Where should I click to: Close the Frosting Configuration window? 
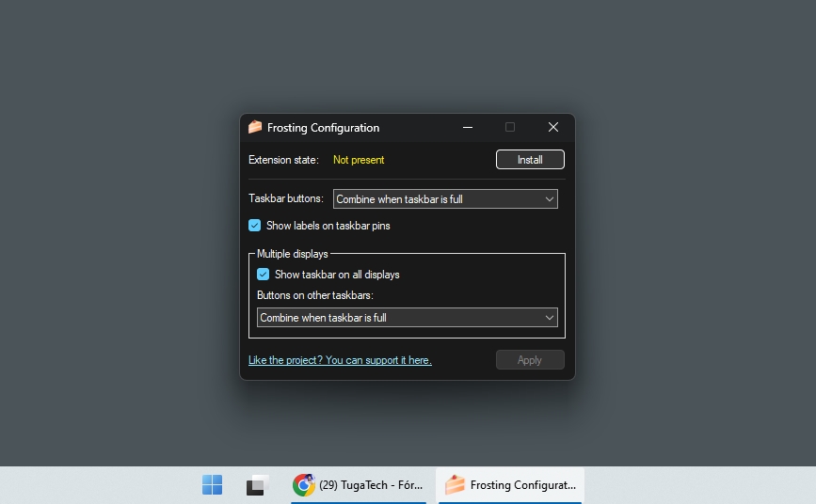553,128
